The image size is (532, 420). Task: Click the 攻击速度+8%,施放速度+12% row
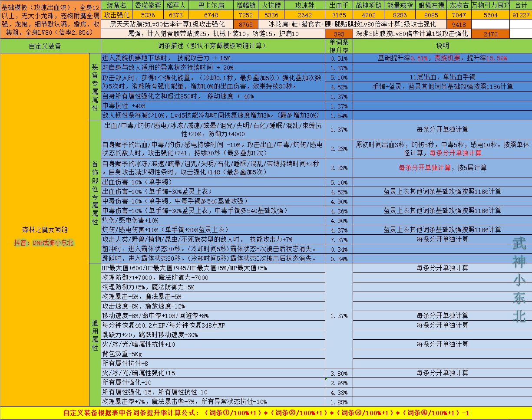213,306
